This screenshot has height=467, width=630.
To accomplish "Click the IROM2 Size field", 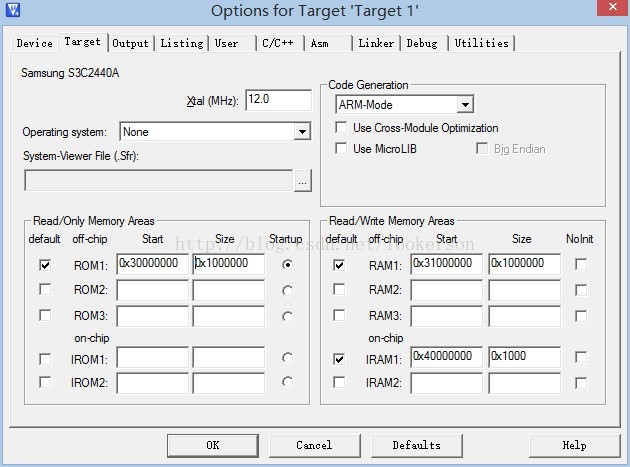I will click(229, 383).
